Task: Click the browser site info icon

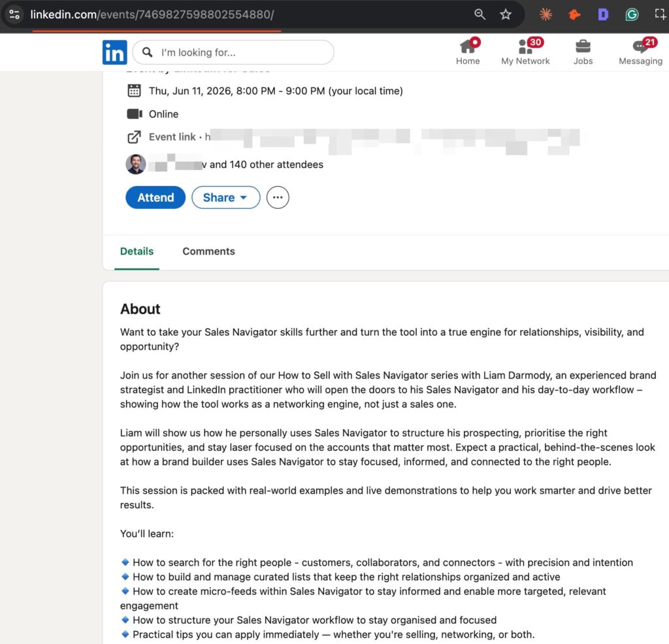Action: 14,14
